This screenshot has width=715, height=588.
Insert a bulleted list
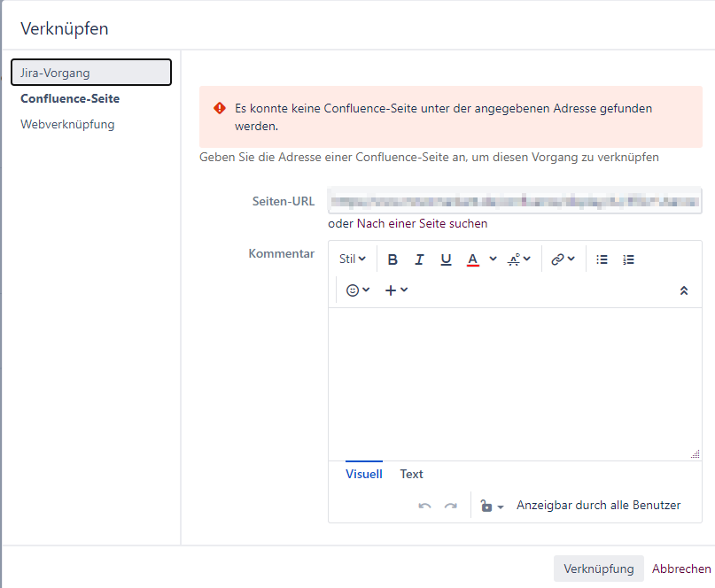click(602, 259)
